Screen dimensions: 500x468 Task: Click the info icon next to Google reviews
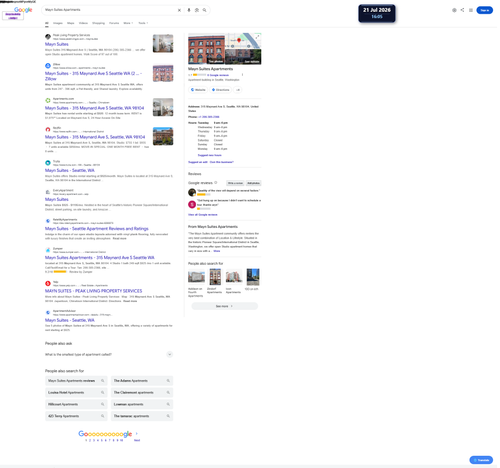[217, 183]
